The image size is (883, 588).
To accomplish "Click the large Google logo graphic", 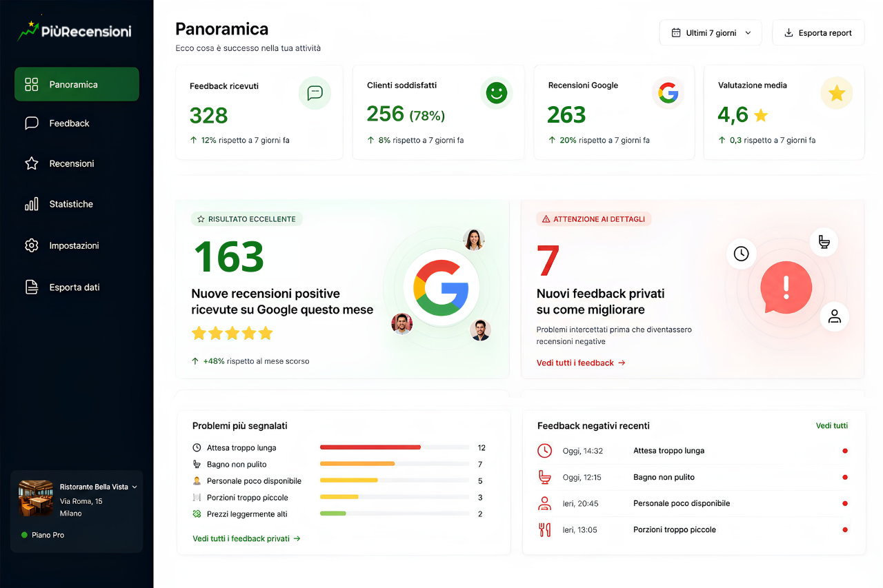I will pos(441,287).
